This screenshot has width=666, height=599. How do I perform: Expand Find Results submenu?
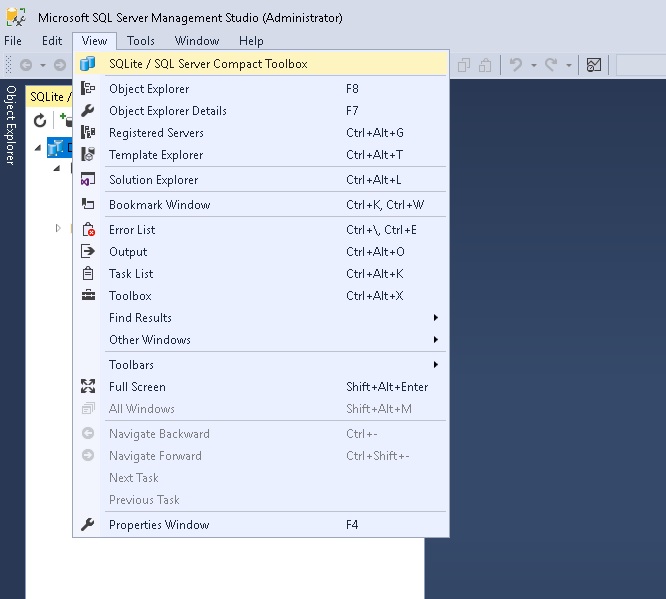point(261,318)
